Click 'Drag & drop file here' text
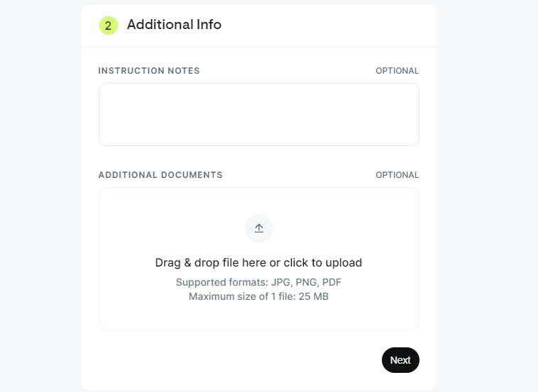Image resolution: width=538 pixels, height=392 pixels. click(x=211, y=262)
